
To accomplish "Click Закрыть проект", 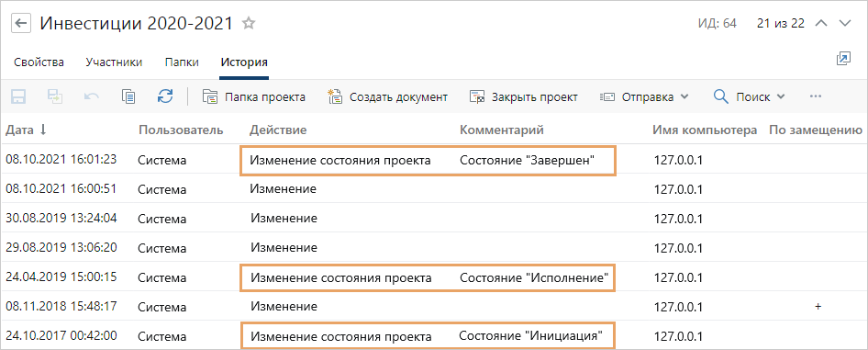I will point(524,96).
